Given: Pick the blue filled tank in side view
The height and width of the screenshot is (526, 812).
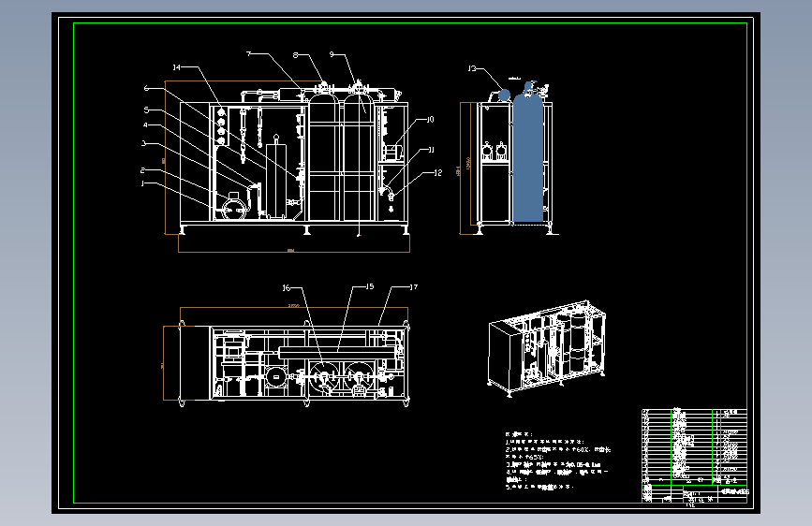Looking at the screenshot, I should point(527,158).
